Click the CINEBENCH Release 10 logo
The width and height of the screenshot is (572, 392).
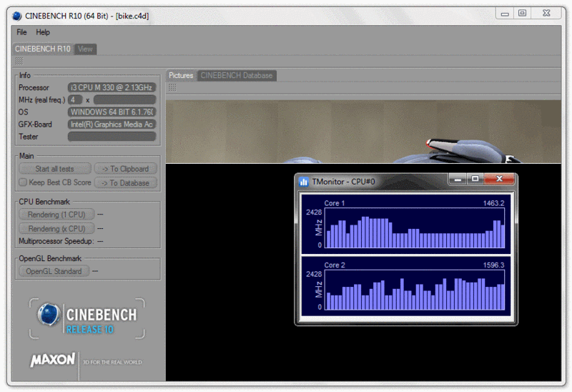point(87,318)
